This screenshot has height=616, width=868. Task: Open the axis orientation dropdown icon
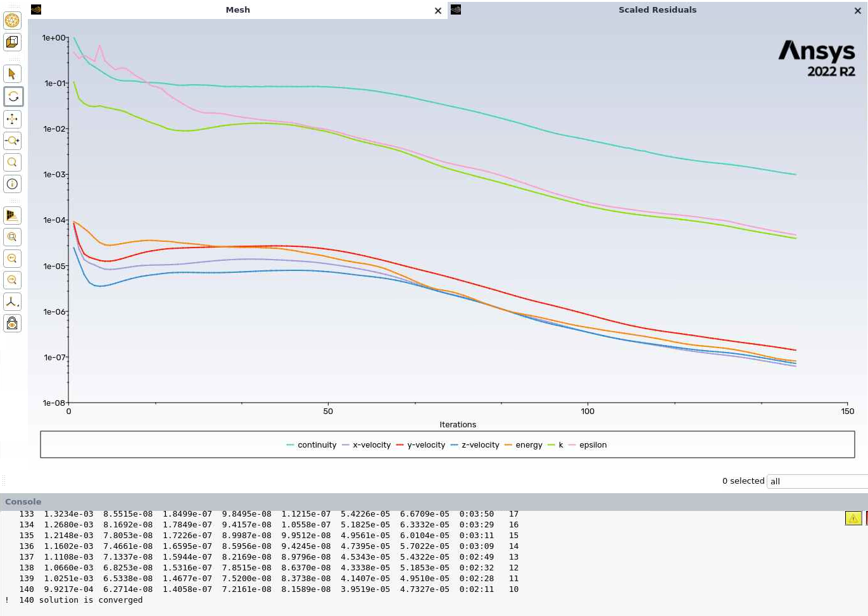click(12, 302)
